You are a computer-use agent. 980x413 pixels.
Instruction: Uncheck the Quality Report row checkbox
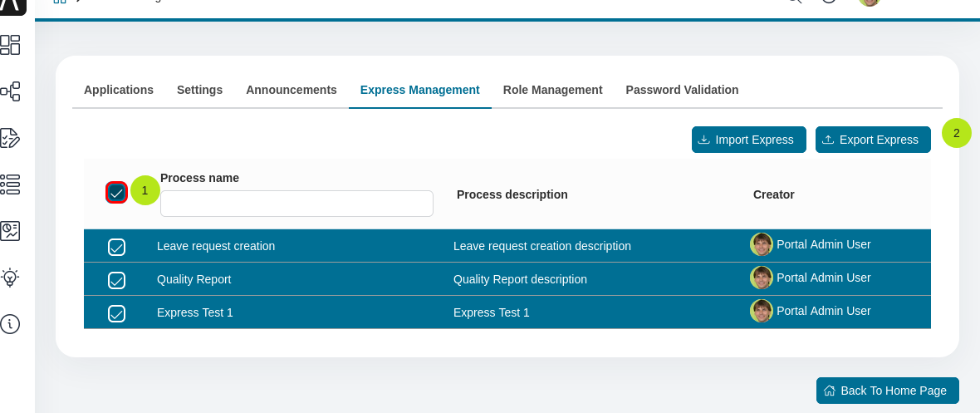point(117,280)
